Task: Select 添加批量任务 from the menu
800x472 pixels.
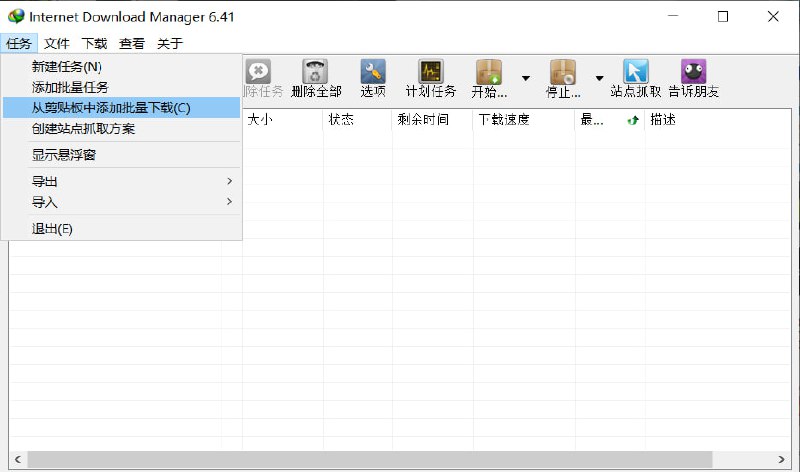Action: pyautogui.click(x=70, y=87)
